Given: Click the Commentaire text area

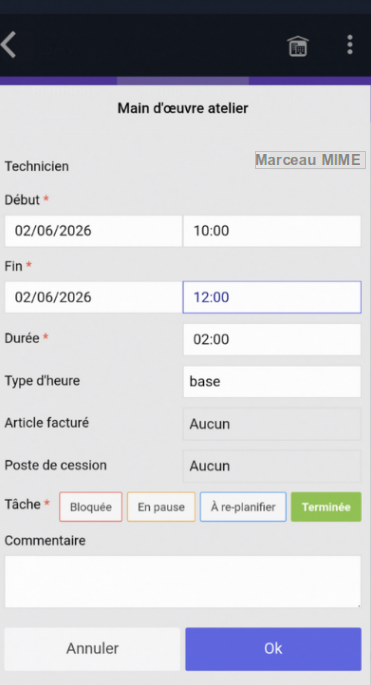Looking at the screenshot, I should click(x=183, y=581).
